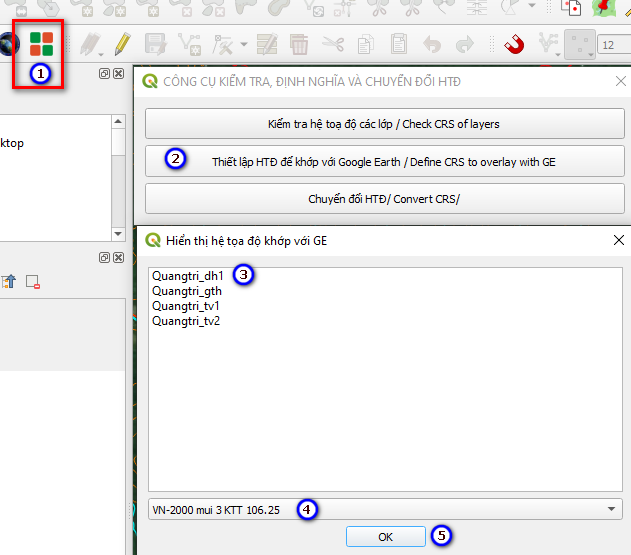Click the snapping tolerance field showing 12
Screen dimensions: 631x555
615,45
